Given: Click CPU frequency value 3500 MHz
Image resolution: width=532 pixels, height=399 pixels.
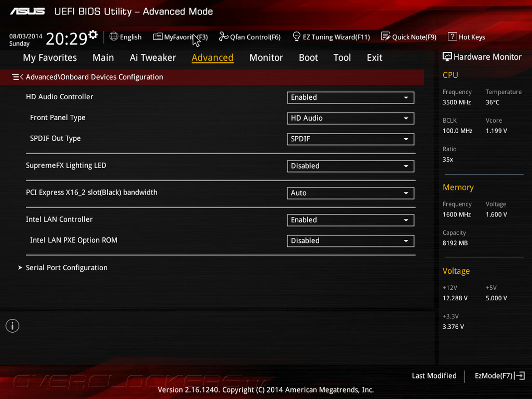Looking at the screenshot, I should coord(456,102).
